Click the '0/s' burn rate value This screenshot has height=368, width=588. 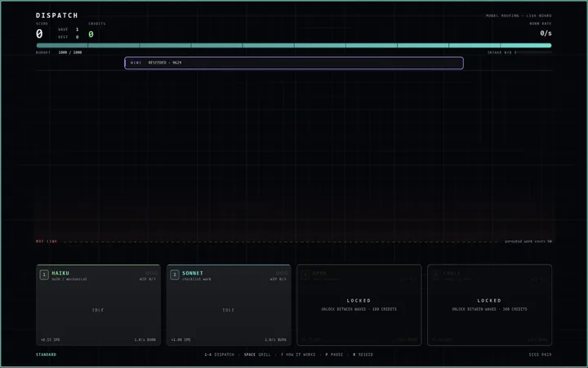546,34
